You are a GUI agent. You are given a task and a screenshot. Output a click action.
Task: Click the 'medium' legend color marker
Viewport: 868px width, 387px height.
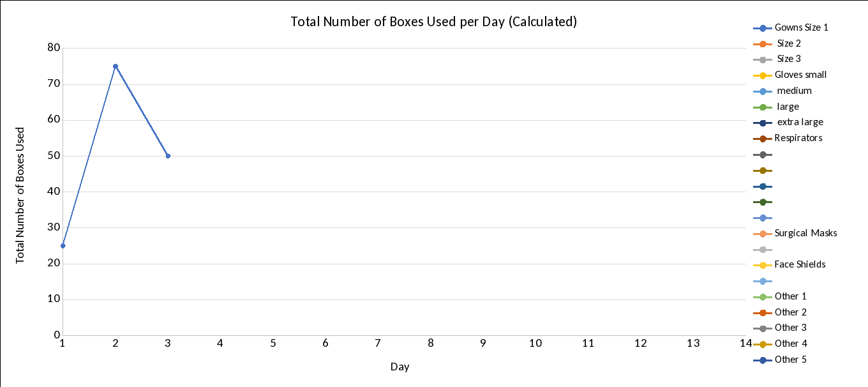pos(763,91)
